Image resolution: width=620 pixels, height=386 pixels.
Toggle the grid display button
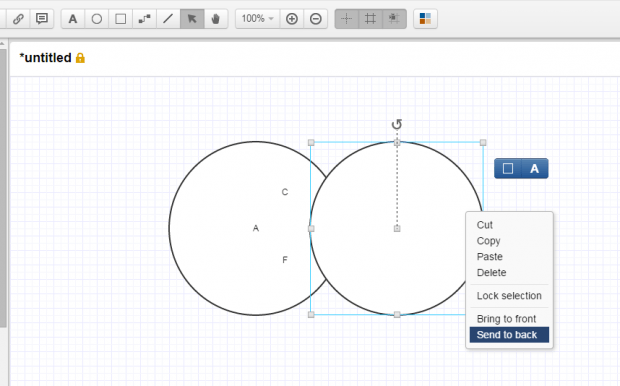click(x=370, y=19)
